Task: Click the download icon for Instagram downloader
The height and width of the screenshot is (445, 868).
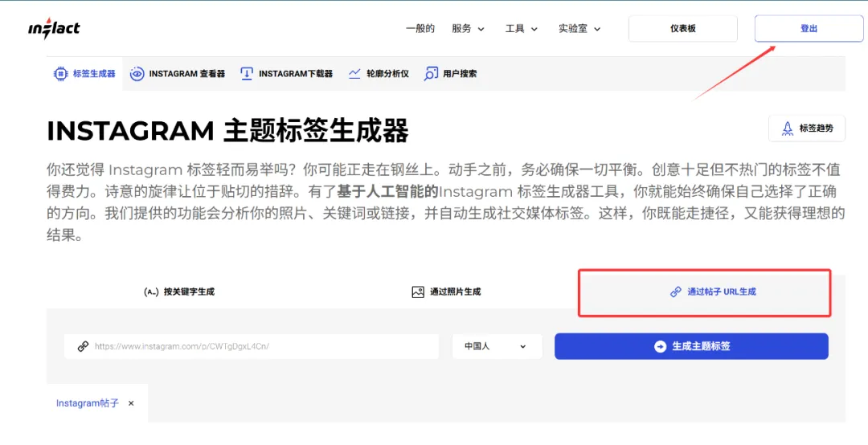Action: tap(247, 74)
